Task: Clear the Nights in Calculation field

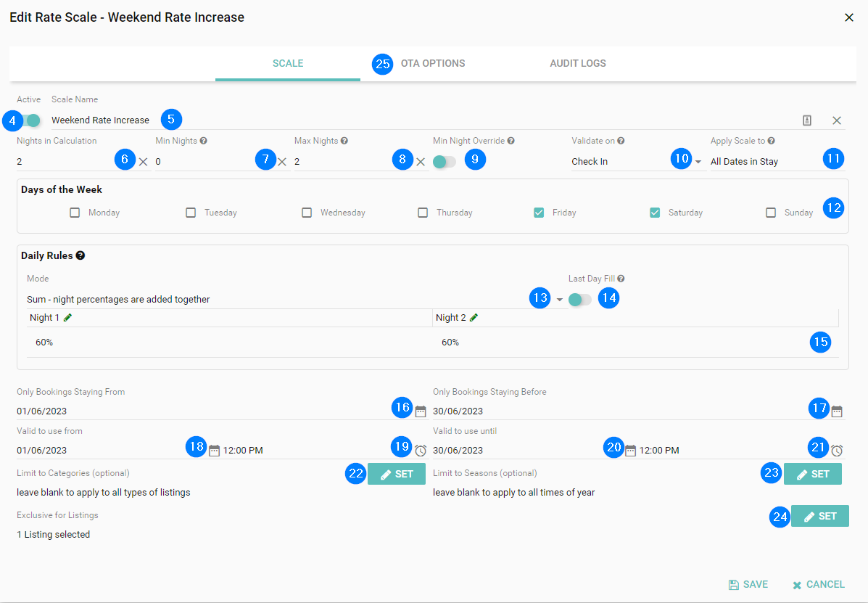Action: [143, 162]
